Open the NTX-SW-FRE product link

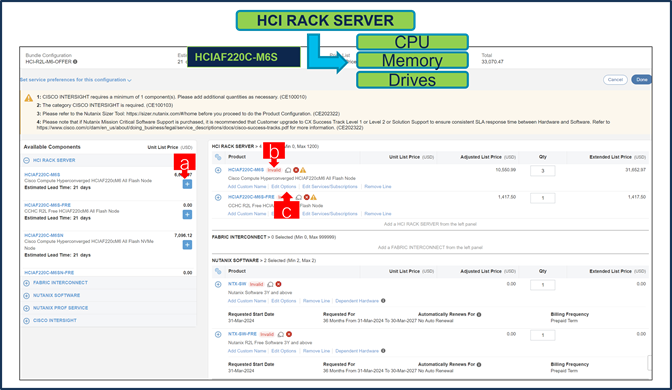242,334
